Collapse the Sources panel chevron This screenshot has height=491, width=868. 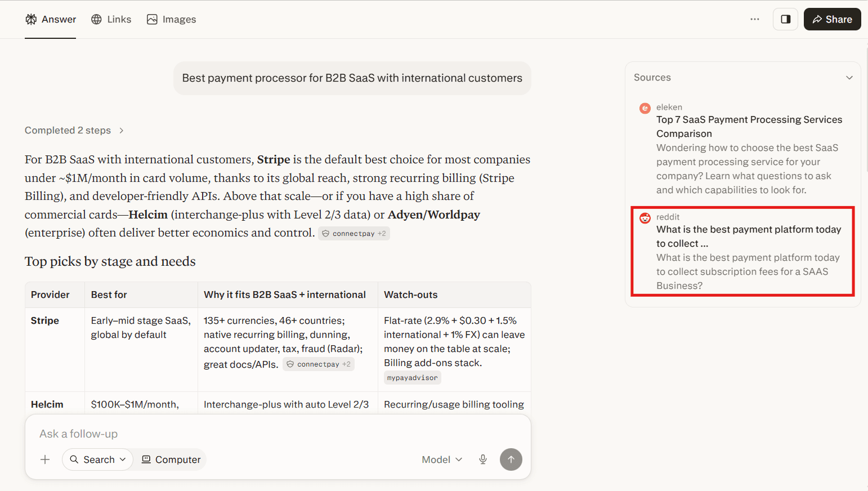coord(849,78)
